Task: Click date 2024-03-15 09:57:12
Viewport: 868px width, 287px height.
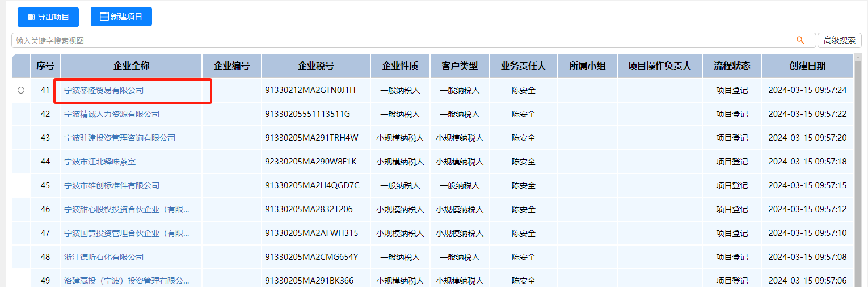Action: 807,209
